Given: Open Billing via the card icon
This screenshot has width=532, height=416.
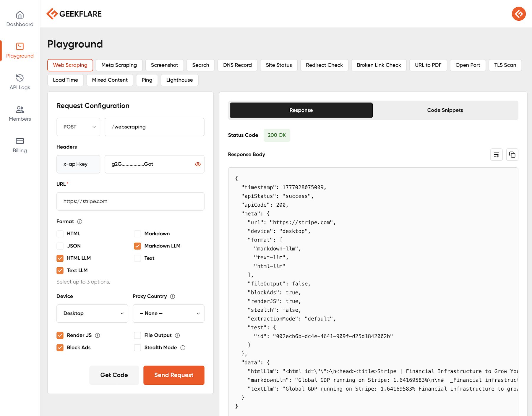Looking at the screenshot, I should click(x=20, y=141).
